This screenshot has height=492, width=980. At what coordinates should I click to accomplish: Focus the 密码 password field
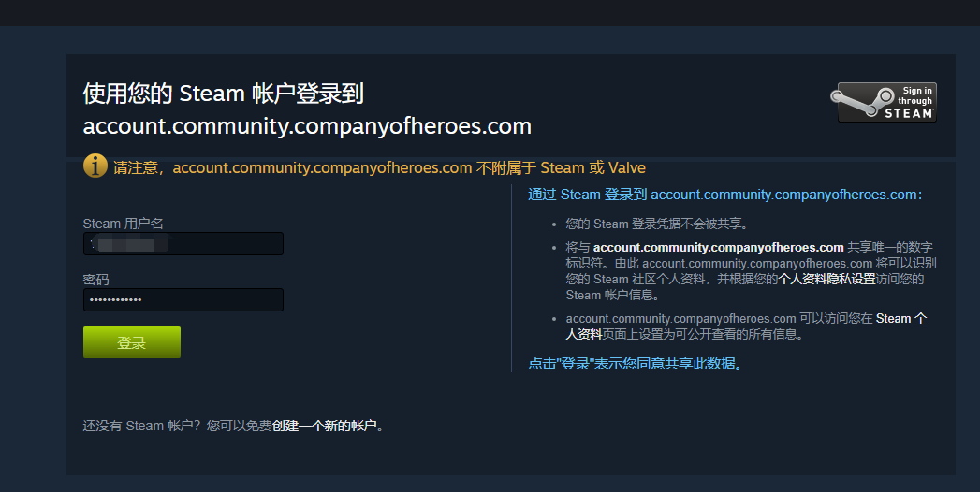183,299
